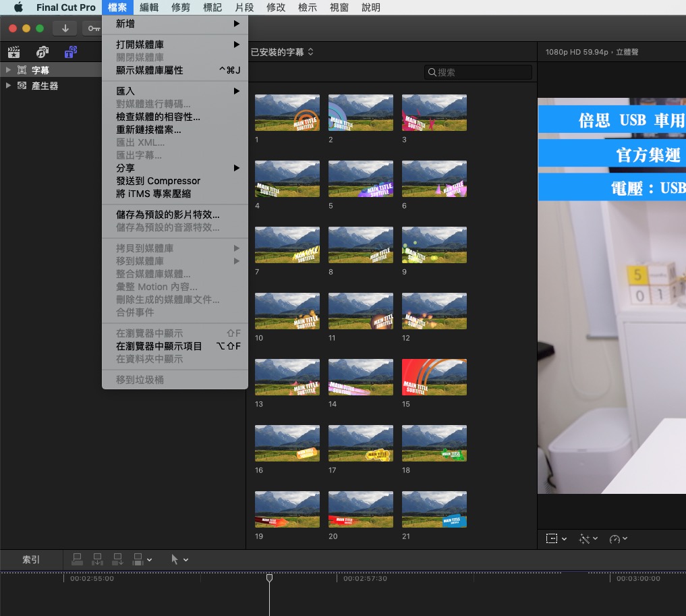Screen dimensions: 686x616
Task: Click the insert clip edit icon
Action: coord(98,559)
